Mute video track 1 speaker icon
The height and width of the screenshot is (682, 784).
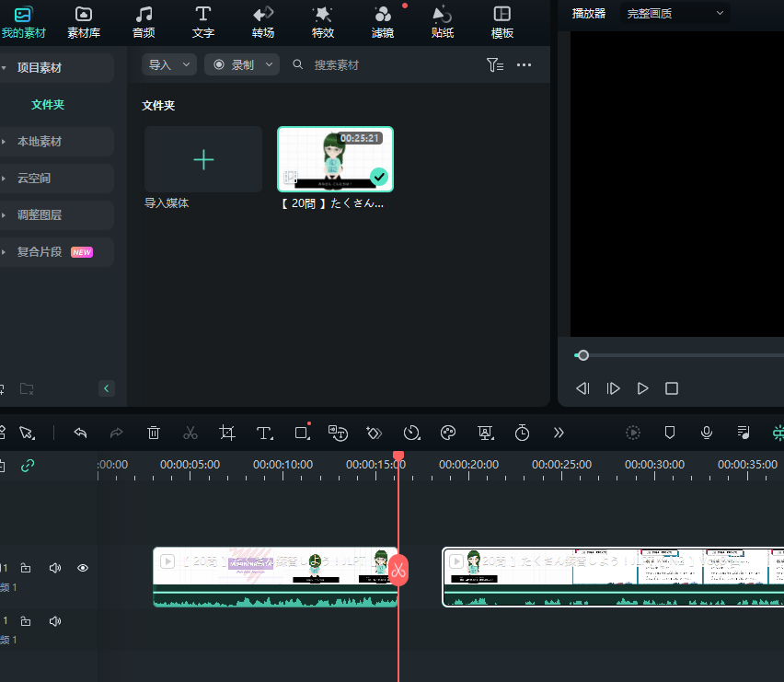pos(55,569)
